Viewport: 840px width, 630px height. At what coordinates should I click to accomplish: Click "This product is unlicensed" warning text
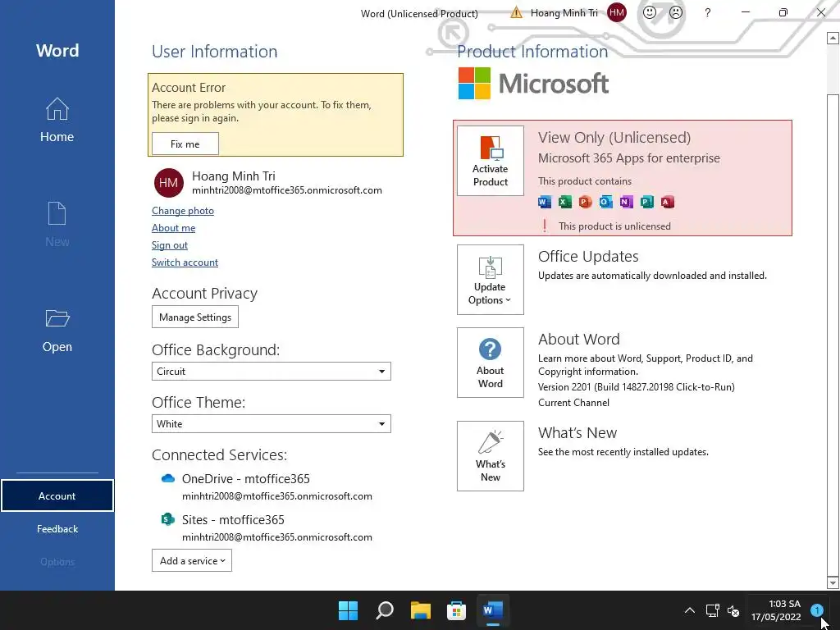coord(614,226)
